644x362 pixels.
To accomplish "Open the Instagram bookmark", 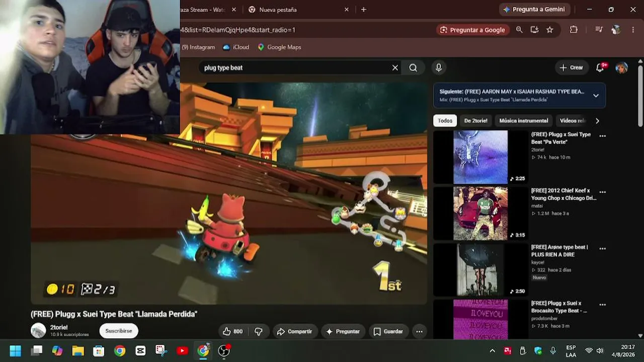I will tap(198, 47).
